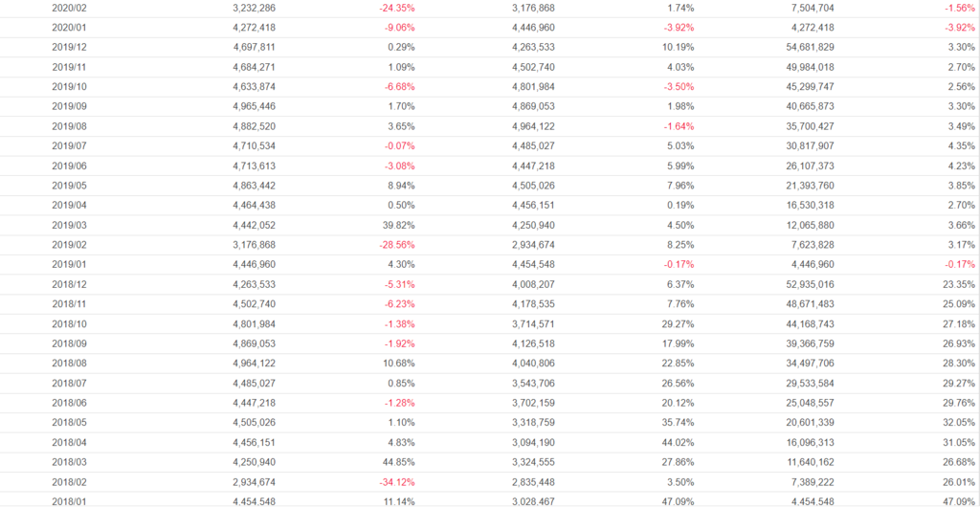The width and height of the screenshot is (980, 508).
Task: Select the -1.56% red percentage
Action: 955,8
